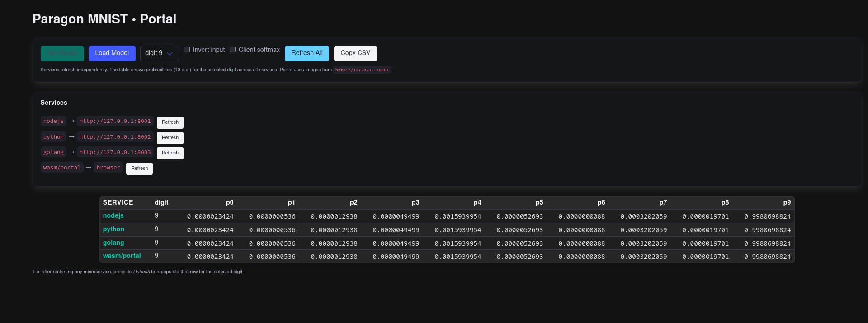Image resolution: width=868 pixels, height=323 pixels.
Task: Click the p5 column header
Action: (x=539, y=202)
